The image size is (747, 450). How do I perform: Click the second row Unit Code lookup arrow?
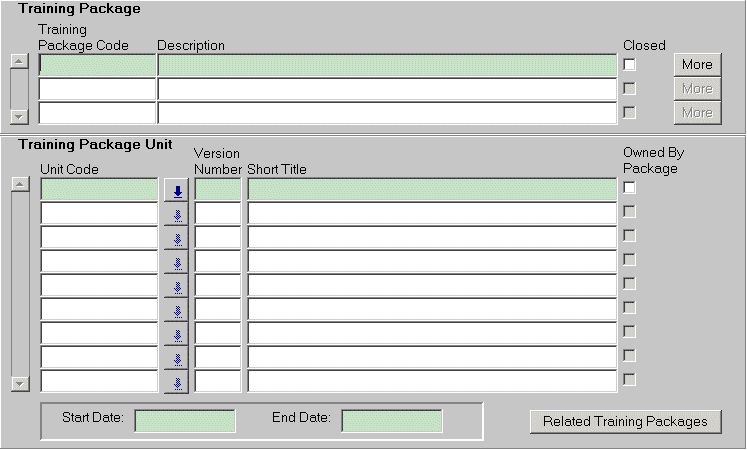point(176,213)
